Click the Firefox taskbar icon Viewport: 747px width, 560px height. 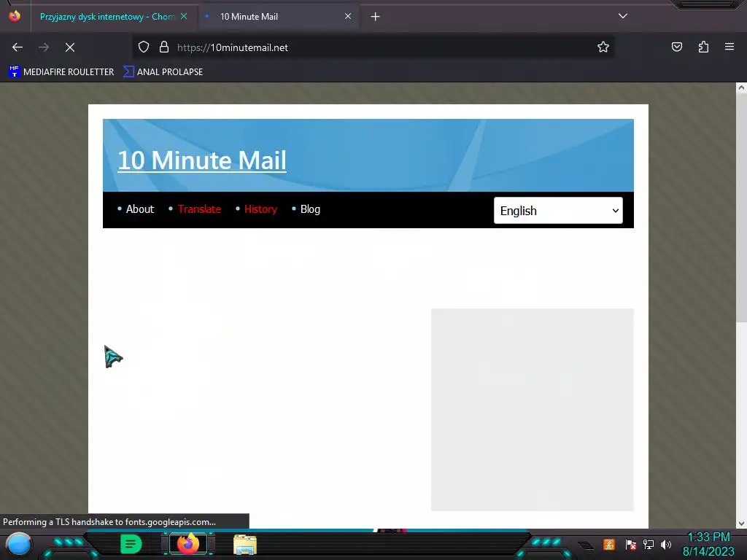coord(187,544)
